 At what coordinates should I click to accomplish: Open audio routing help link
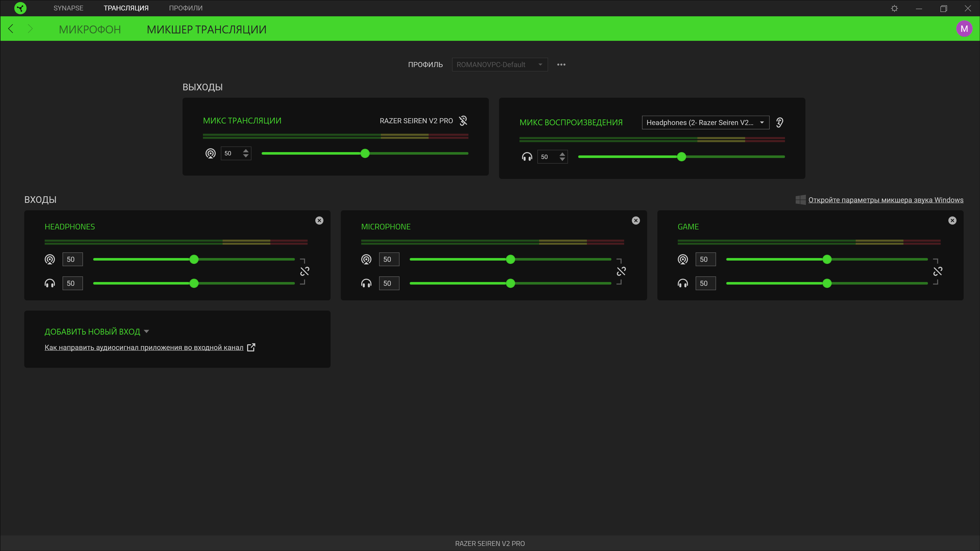click(x=144, y=348)
